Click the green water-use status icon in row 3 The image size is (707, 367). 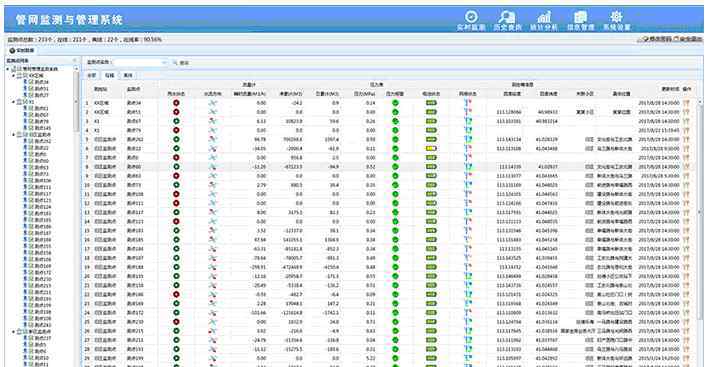click(176, 121)
